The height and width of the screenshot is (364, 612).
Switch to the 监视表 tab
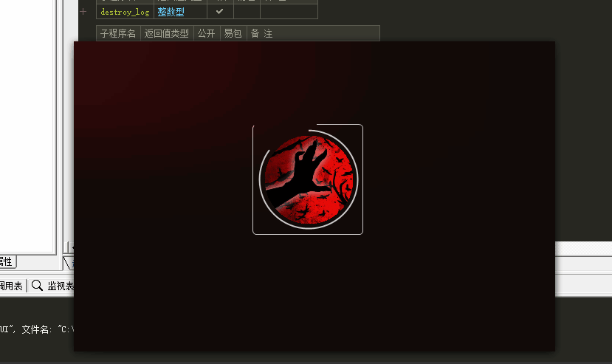61,286
